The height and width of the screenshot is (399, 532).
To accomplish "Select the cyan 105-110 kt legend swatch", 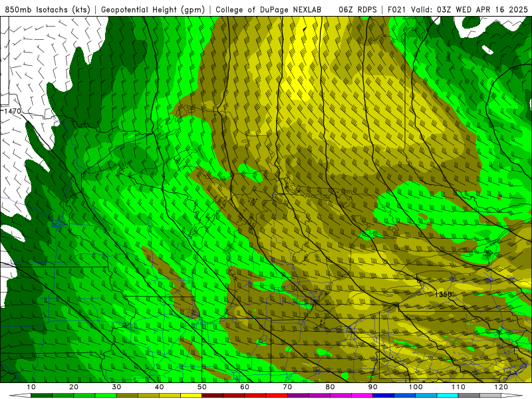I will 448,396.
